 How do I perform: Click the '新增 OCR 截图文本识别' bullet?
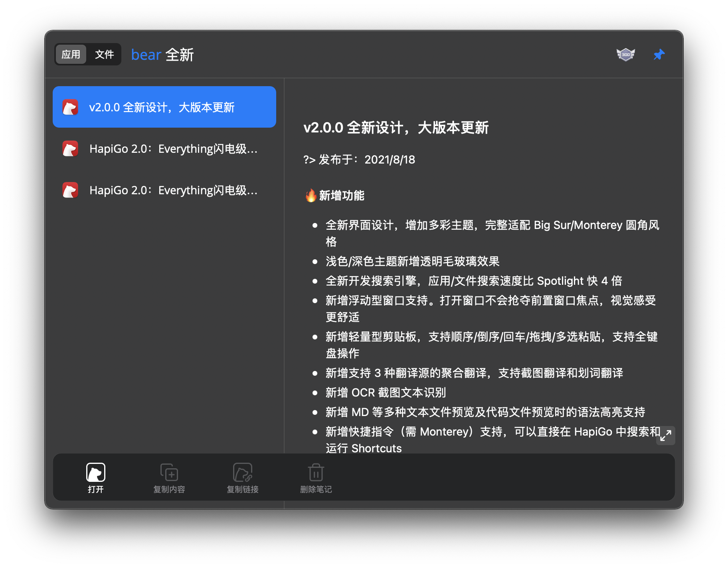tap(386, 392)
